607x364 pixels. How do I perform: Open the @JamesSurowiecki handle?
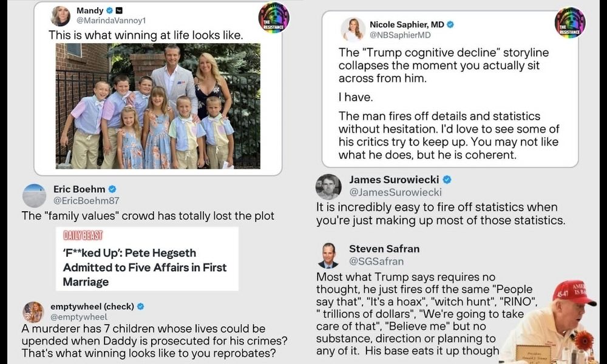[395, 192]
